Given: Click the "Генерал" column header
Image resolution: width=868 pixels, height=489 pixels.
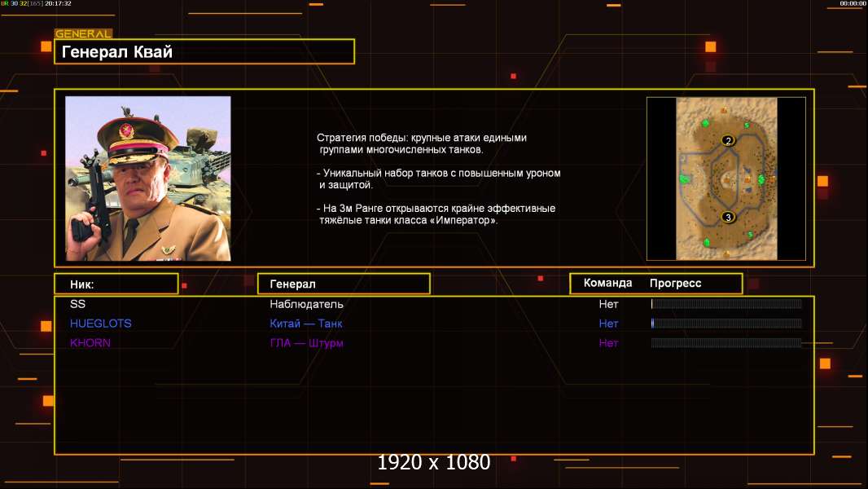Looking at the screenshot, I should click(x=344, y=284).
